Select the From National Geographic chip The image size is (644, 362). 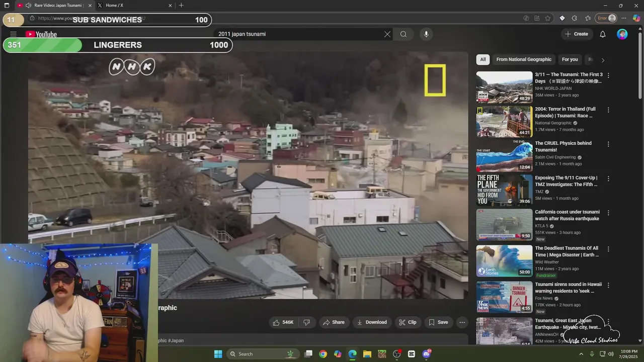click(x=524, y=59)
